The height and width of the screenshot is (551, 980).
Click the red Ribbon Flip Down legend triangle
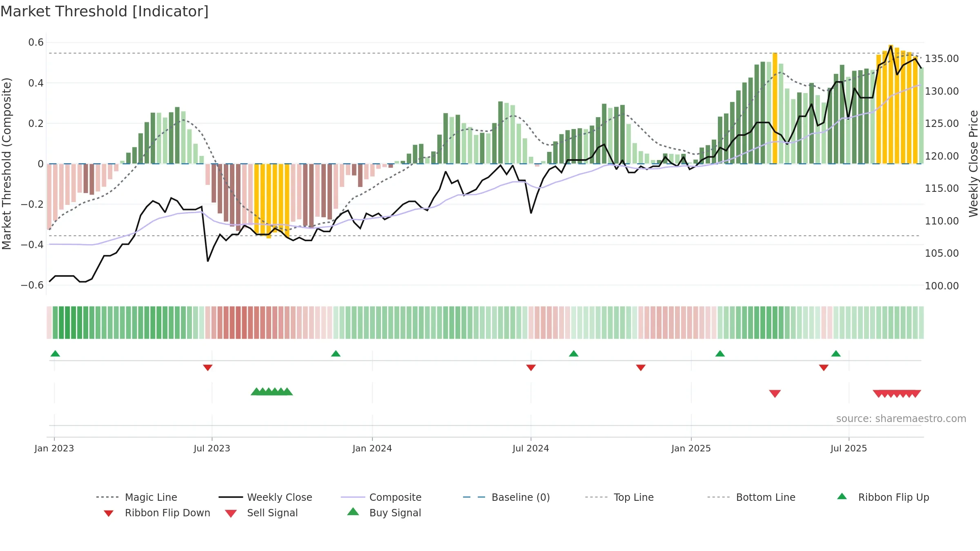(x=109, y=513)
